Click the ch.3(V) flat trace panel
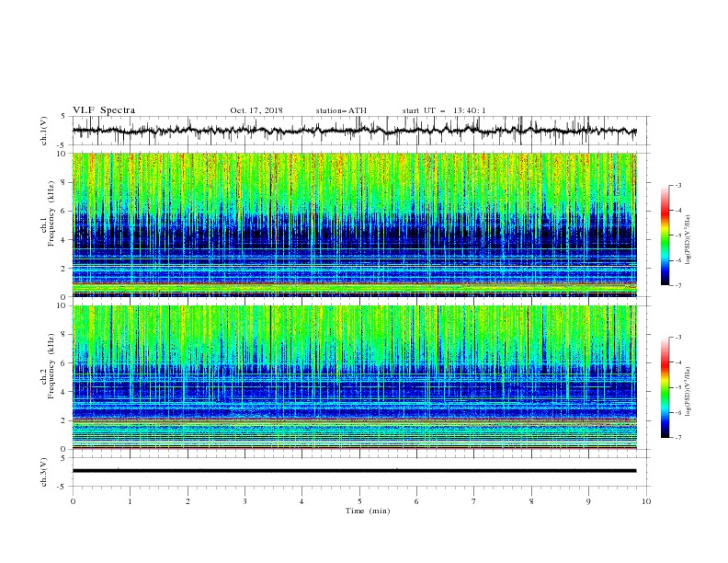The image size is (728, 563). [x=360, y=472]
